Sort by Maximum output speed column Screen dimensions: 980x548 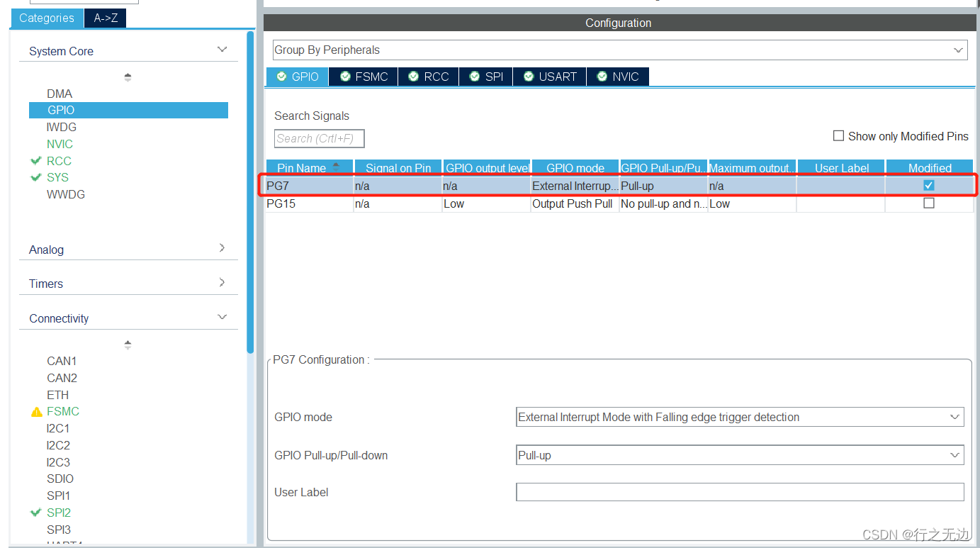752,168
